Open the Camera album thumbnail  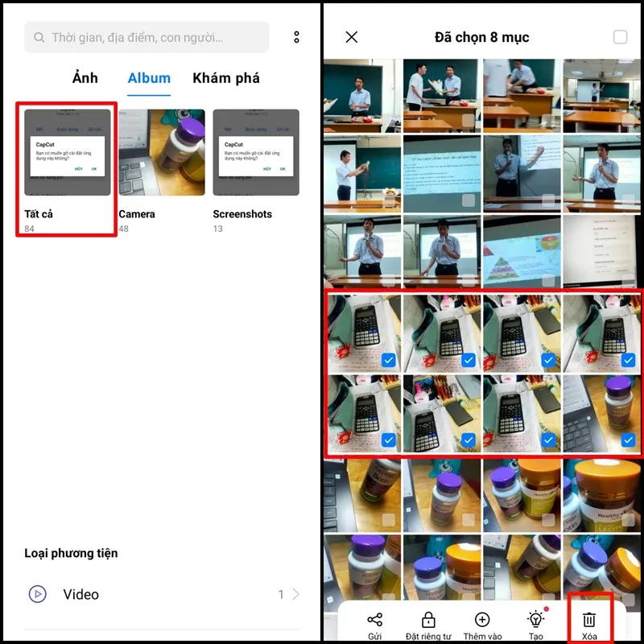(x=162, y=153)
